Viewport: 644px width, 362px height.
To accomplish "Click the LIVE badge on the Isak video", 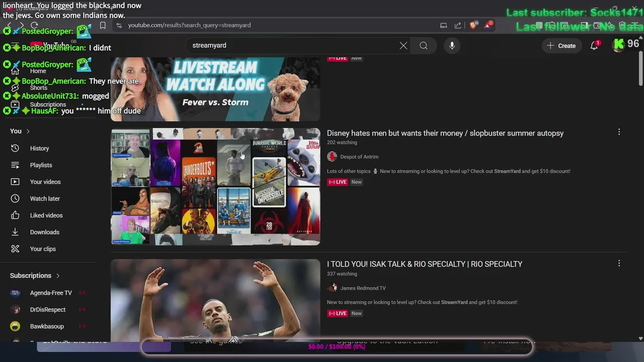I will 338,313.
